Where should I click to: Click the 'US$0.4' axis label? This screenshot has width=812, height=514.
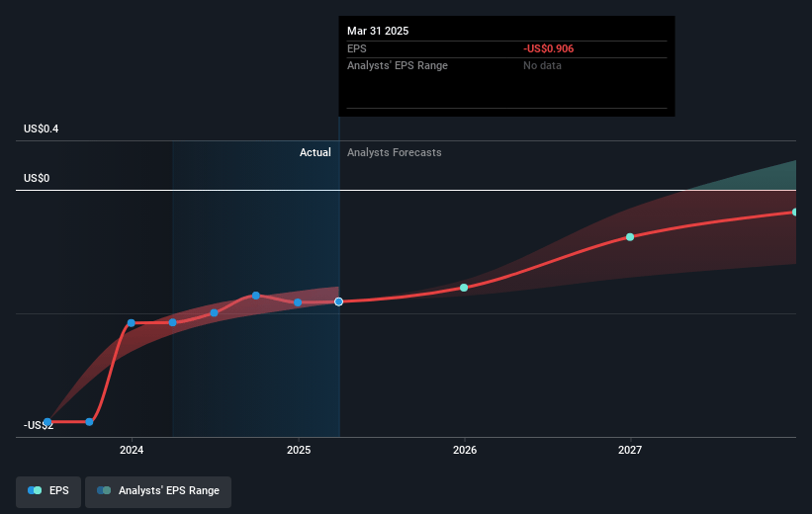point(41,128)
